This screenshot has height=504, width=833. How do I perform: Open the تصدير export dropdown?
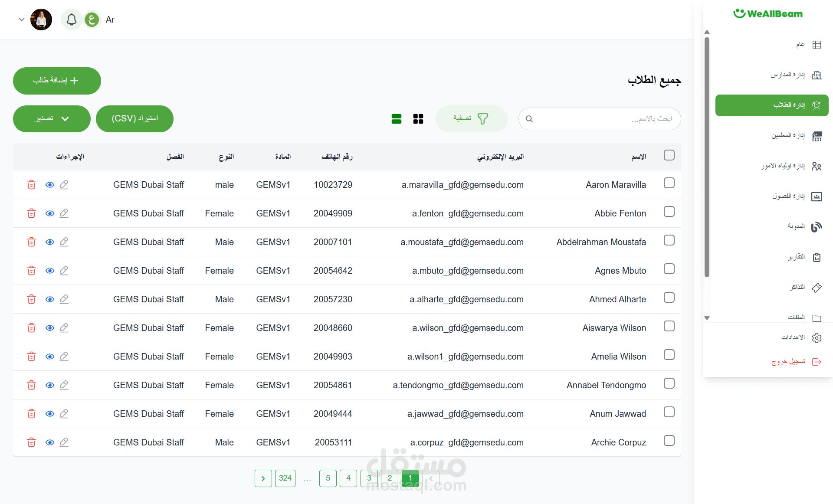tap(52, 119)
